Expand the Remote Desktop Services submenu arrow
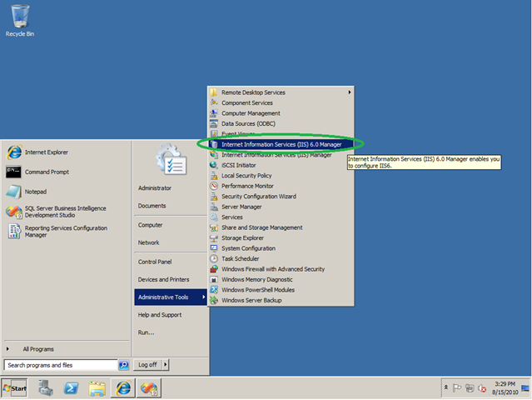 pyautogui.click(x=350, y=92)
